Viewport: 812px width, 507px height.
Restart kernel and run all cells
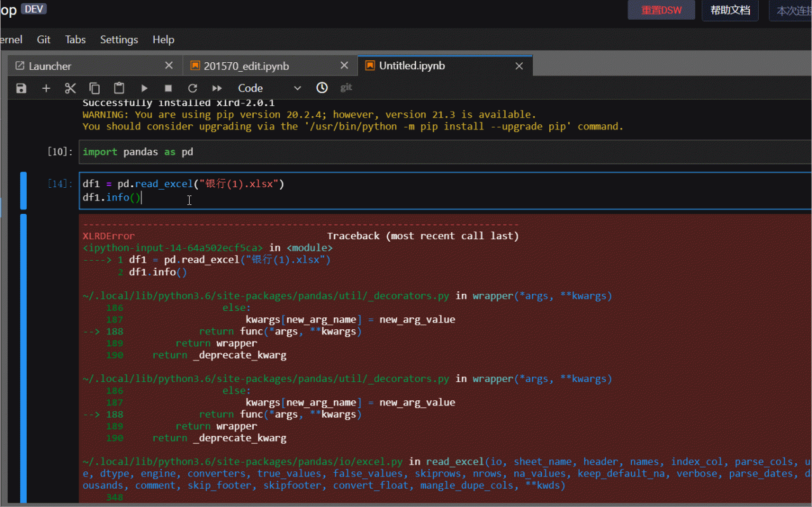pyautogui.click(x=217, y=88)
